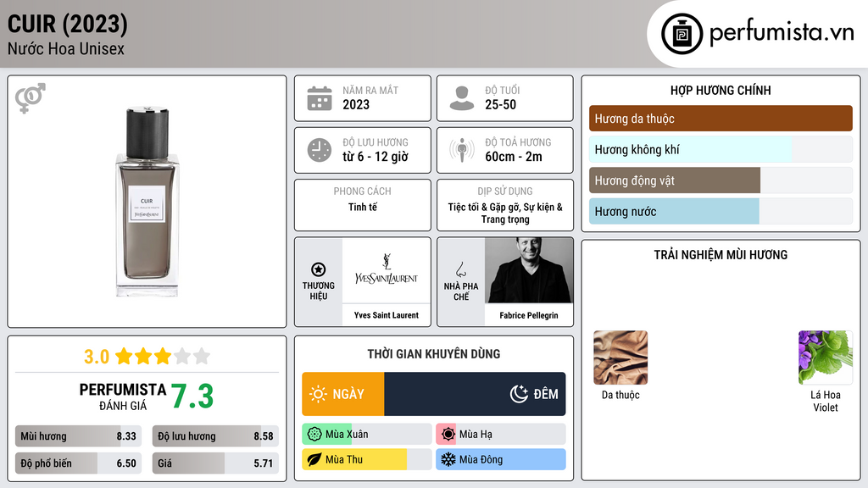Image resolution: width=868 pixels, height=488 pixels.
Task: Click the sun icon for Mùa Hạ
Action: [x=448, y=435]
